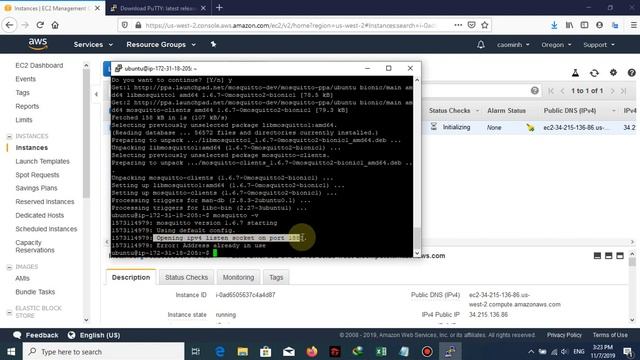This screenshot has width=640, height=360.
Task: Jump to first page of instances
Action: 551,91
